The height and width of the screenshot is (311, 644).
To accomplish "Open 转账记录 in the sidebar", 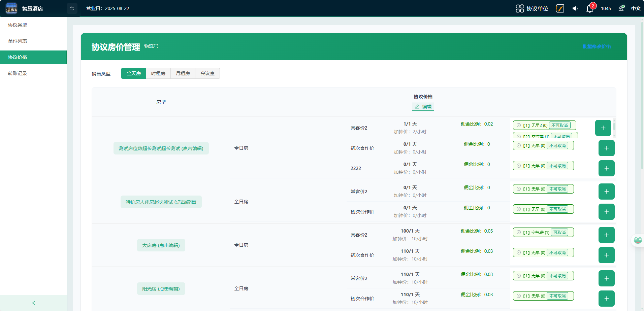I will coord(18,73).
